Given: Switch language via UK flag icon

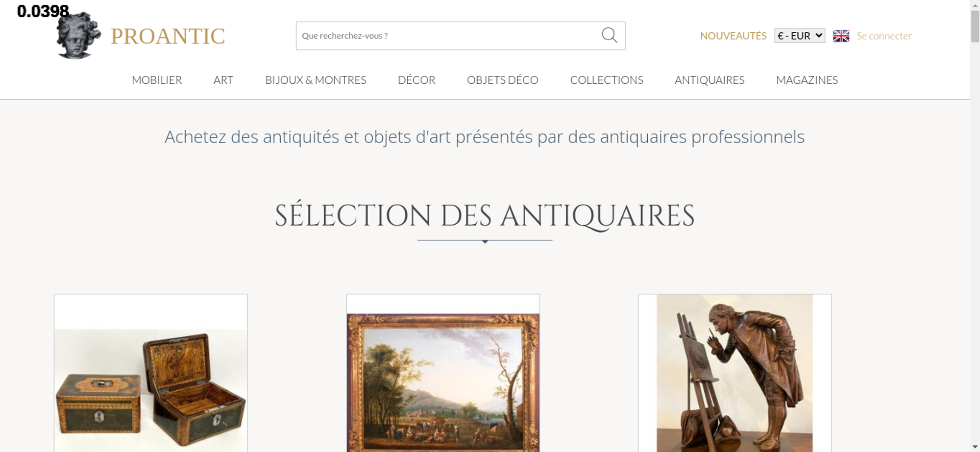Looking at the screenshot, I should pos(841,36).
